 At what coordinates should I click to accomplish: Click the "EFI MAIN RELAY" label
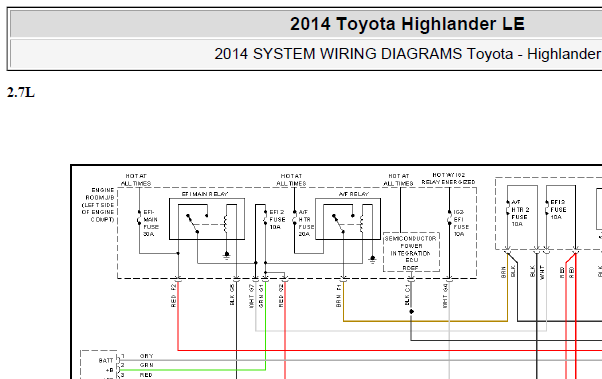point(205,194)
